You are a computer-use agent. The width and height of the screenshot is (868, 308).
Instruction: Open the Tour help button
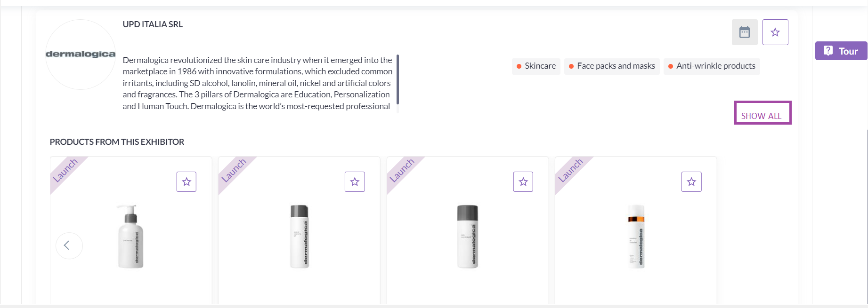point(841,51)
